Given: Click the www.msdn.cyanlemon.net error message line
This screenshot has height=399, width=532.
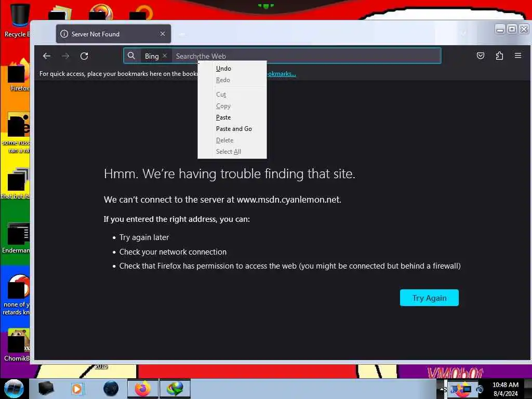Looking at the screenshot, I should pos(222,199).
